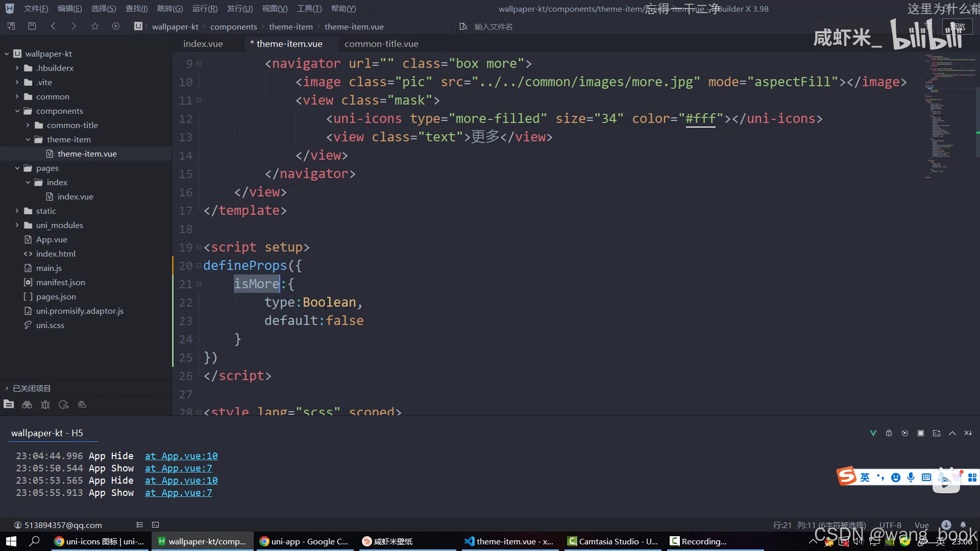Click the green Vue icon in console toolbar
Image resolution: width=980 pixels, height=551 pixels.
[873, 433]
